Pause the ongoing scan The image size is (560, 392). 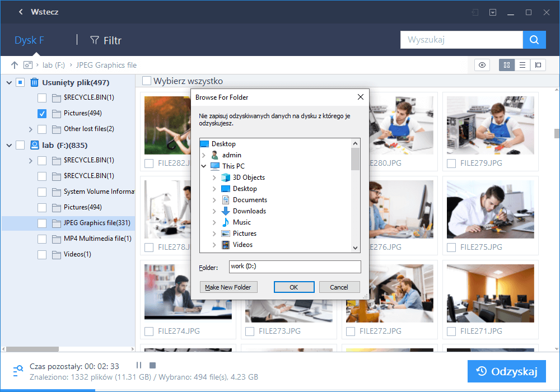tap(138, 365)
